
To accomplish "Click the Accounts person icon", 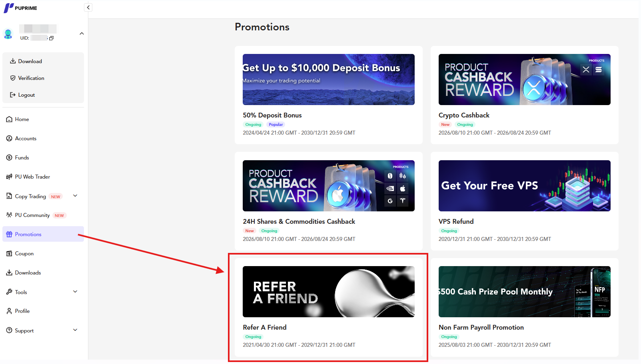I will [9, 138].
